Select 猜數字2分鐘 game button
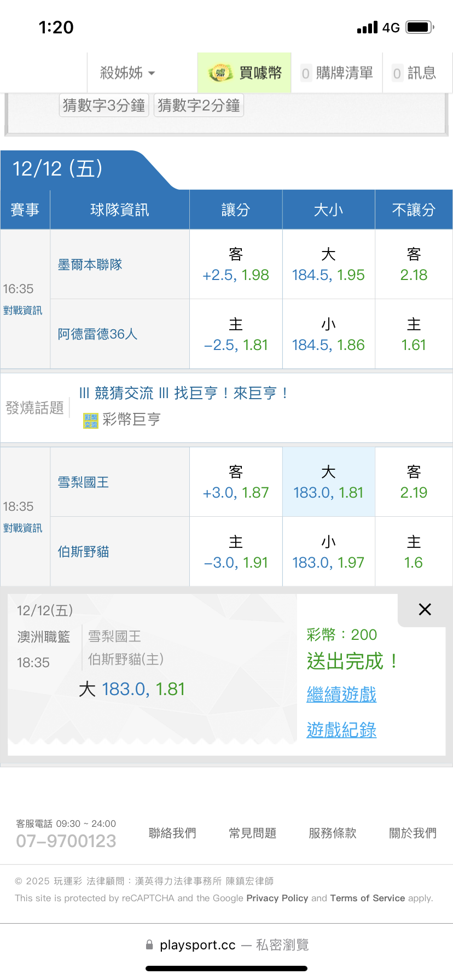The image size is (453, 980). [x=199, y=105]
